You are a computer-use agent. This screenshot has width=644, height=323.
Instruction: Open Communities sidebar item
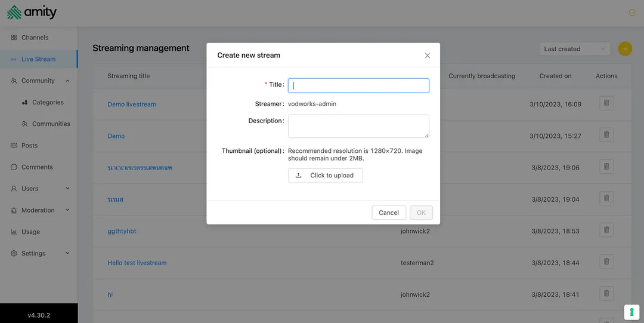pos(51,124)
